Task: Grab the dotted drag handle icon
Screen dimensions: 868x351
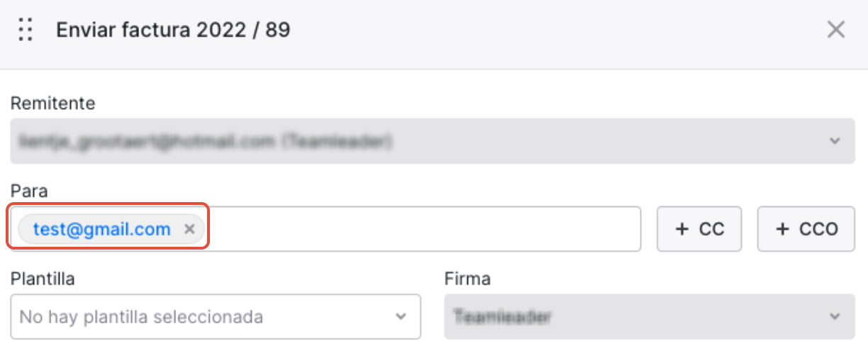Action: [26, 30]
